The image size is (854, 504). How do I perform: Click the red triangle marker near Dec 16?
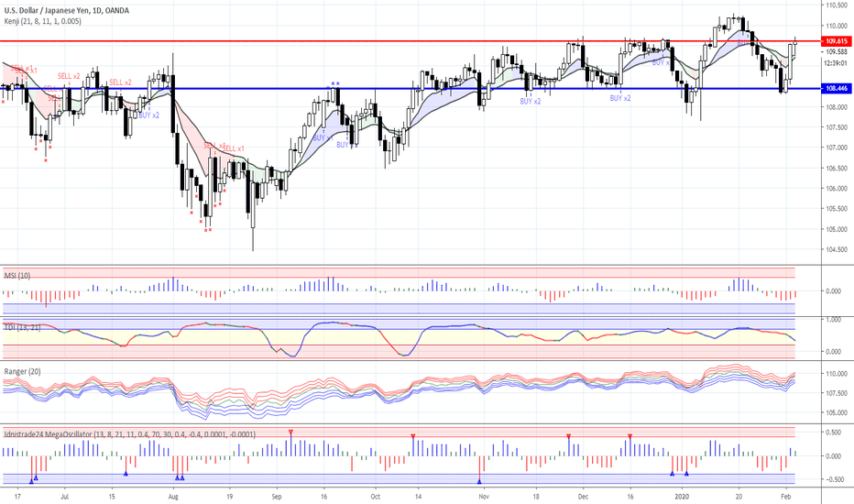[x=630, y=436]
